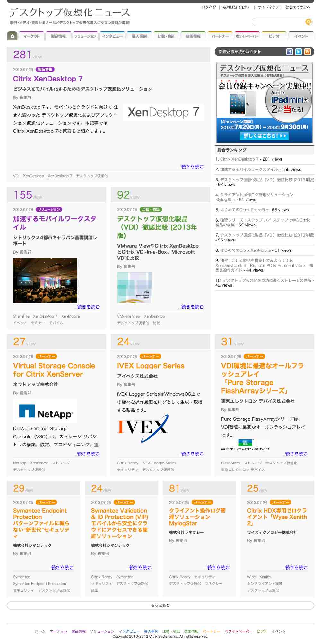The width and height of the screenshot is (321, 644).
Task: Click the ログイン link at top
Action: pyautogui.click(x=209, y=7)
